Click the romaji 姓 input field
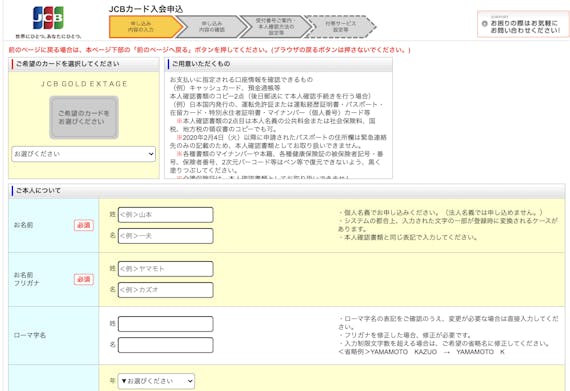The width and height of the screenshot is (570, 391). tap(165, 324)
